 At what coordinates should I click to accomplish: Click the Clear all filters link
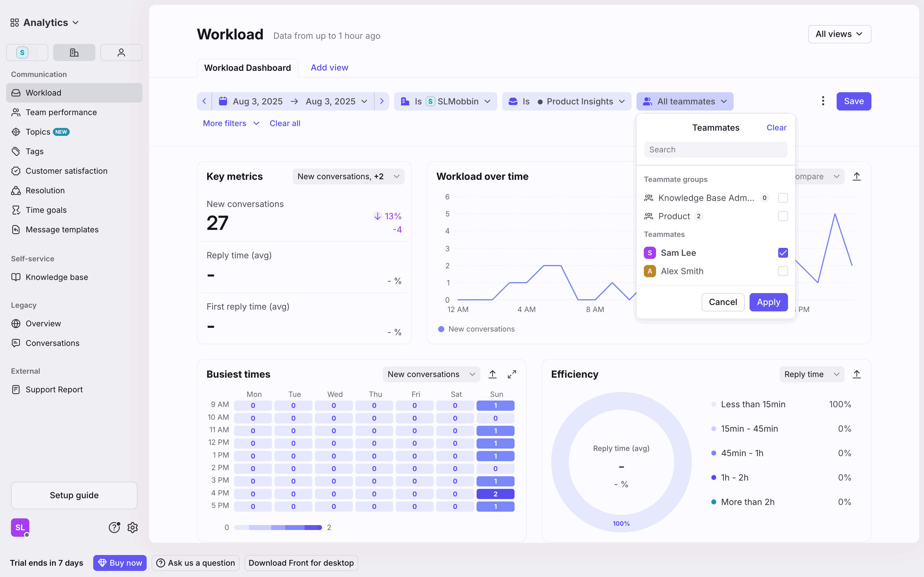[x=285, y=123]
